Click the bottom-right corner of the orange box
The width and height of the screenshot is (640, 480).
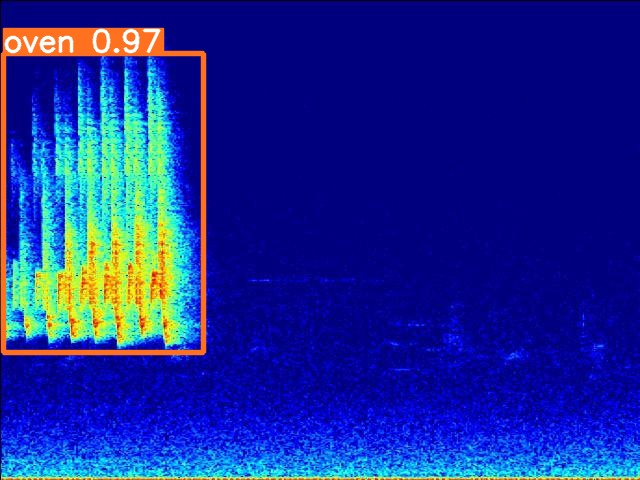pyautogui.click(x=202, y=350)
